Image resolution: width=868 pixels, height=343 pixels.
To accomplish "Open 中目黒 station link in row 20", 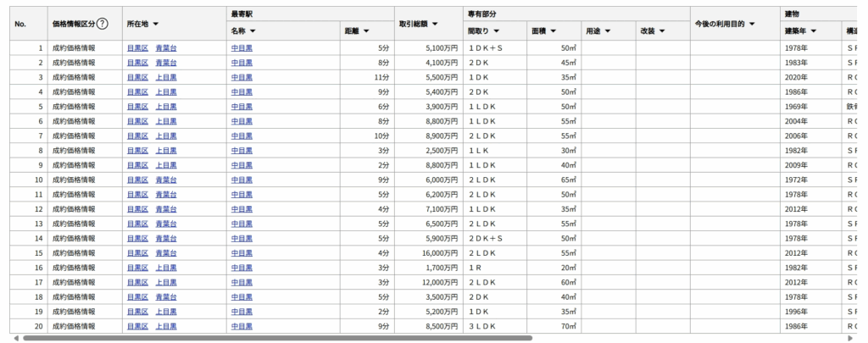I will click(242, 326).
